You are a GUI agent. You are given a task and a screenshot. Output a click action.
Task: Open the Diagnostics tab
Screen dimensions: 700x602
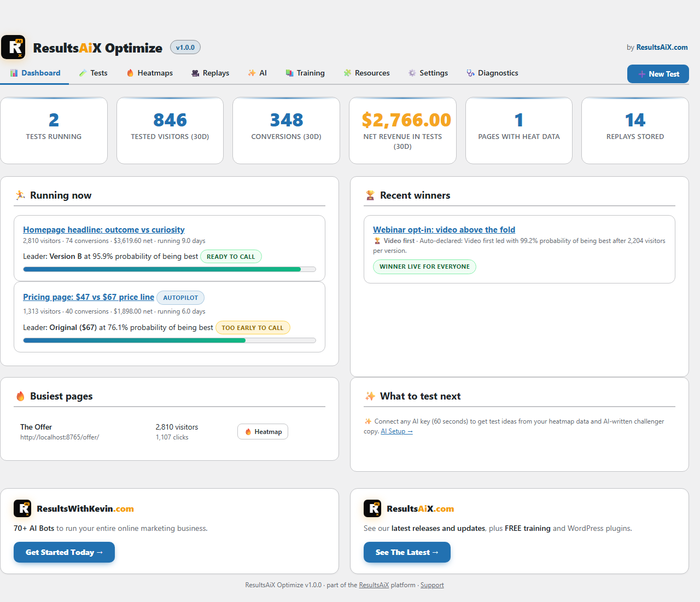click(x=492, y=73)
